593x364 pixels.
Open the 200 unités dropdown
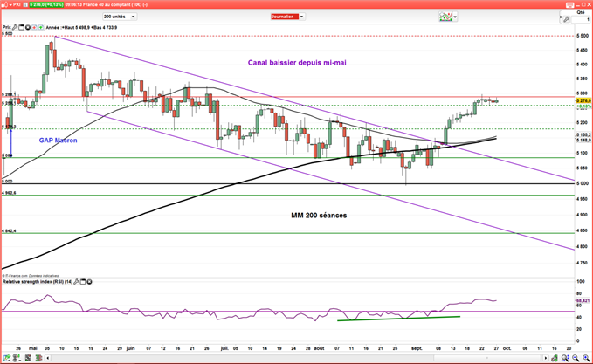(x=120, y=17)
